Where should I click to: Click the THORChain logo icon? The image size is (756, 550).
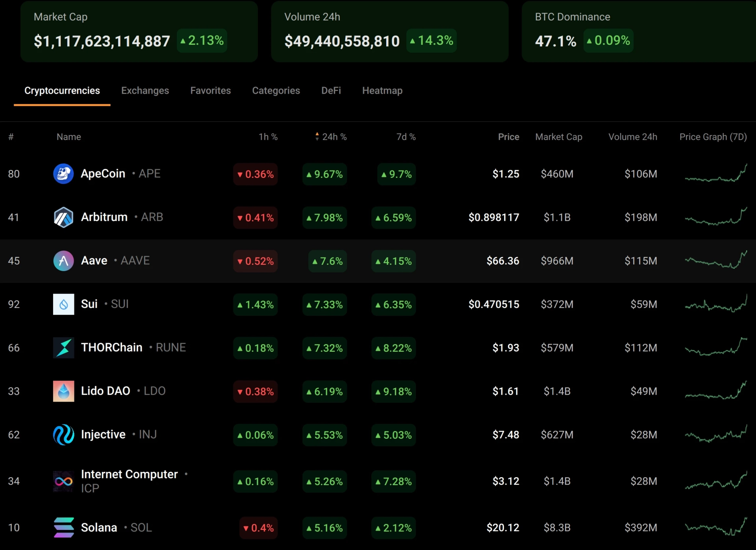coord(63,348)
